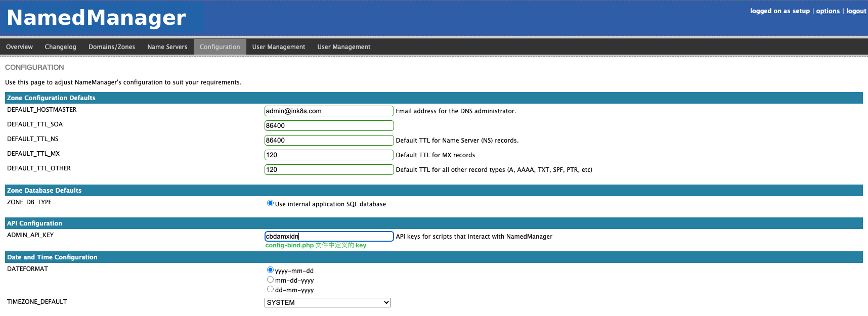Viewport: 868px width, 316px height.
Task: Click the config-bind.php green hint text
Action: [x=316, y=245]
